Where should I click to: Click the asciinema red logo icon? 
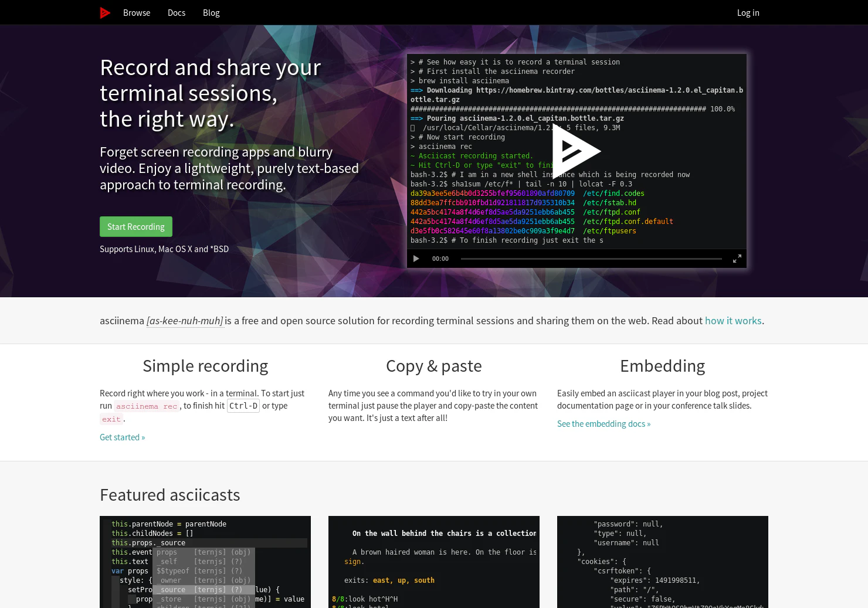coord(105,13)
